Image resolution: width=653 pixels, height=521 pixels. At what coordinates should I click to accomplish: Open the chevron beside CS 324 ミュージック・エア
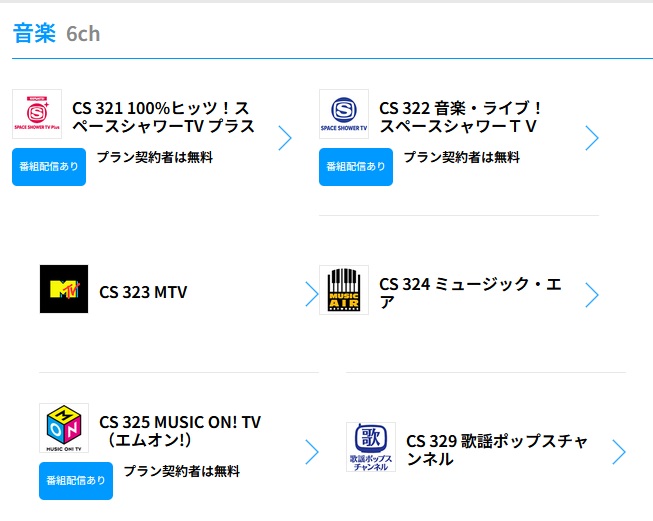point(592,294)
